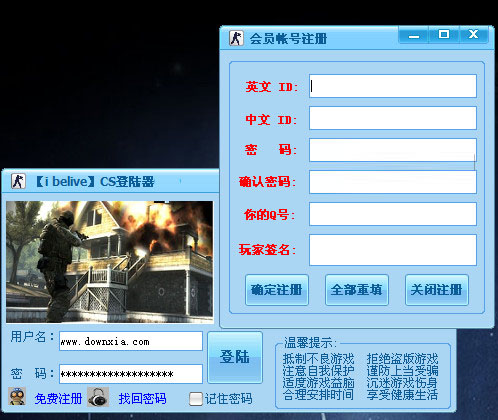Open the 找回密码 link
The image size is (498, 420).
click(x=142, y=399)
